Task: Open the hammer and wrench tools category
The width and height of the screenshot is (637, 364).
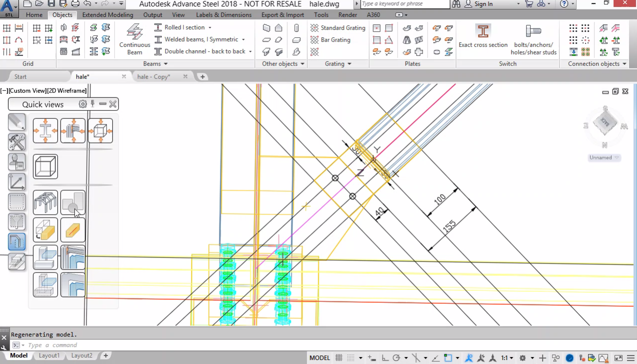Action: [x=17, y=142]
